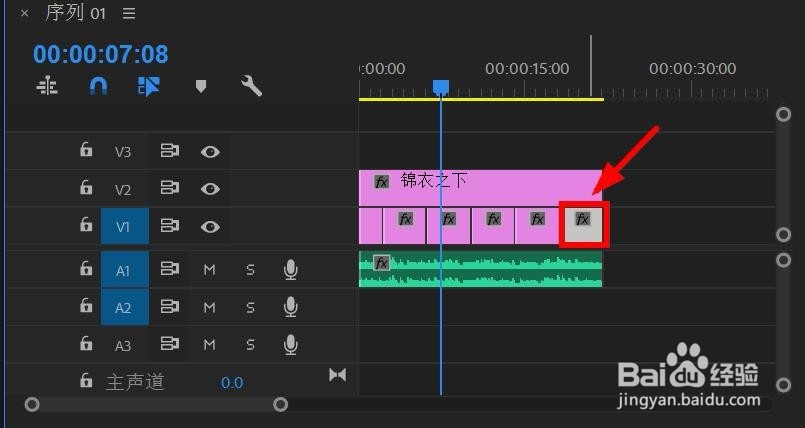Screen dimensions: 805x428
Task: Click the blue playhead marker on ruler
Action: [440, 87]
